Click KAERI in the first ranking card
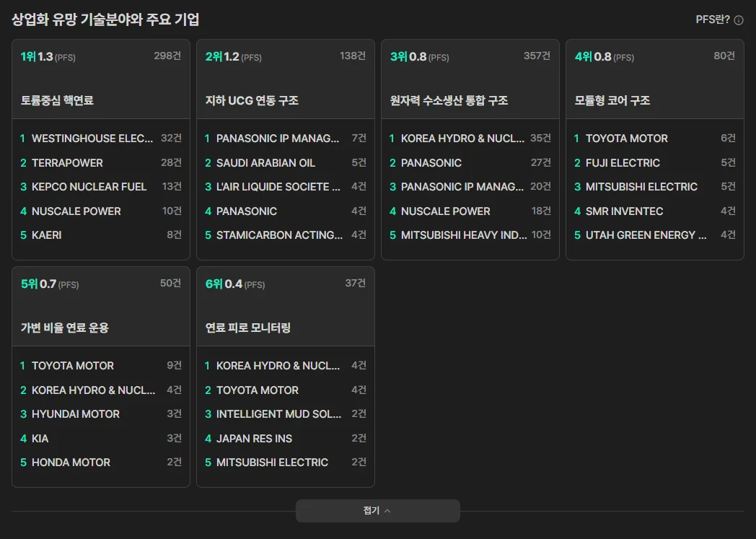This screenshot has width=756, height=539. (46, 235)
